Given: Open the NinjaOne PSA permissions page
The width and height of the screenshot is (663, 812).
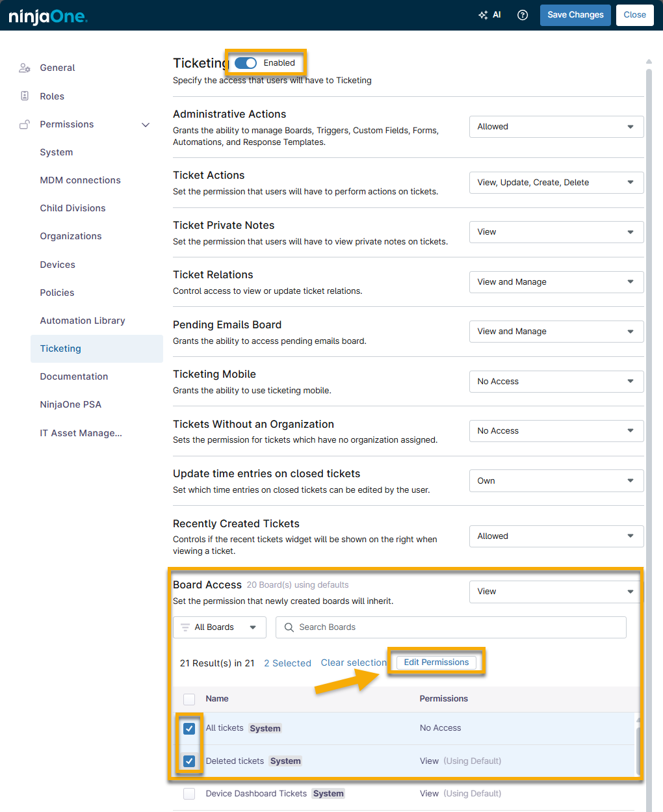Looking at the screenshot, I should (71, 404).
